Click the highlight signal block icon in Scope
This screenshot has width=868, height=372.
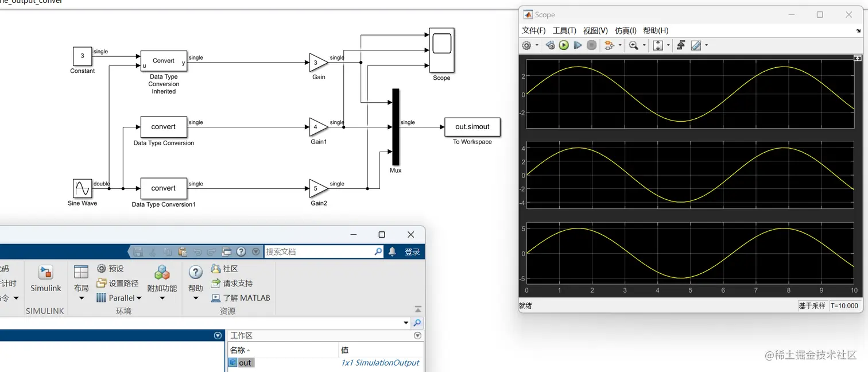[609, 45]
